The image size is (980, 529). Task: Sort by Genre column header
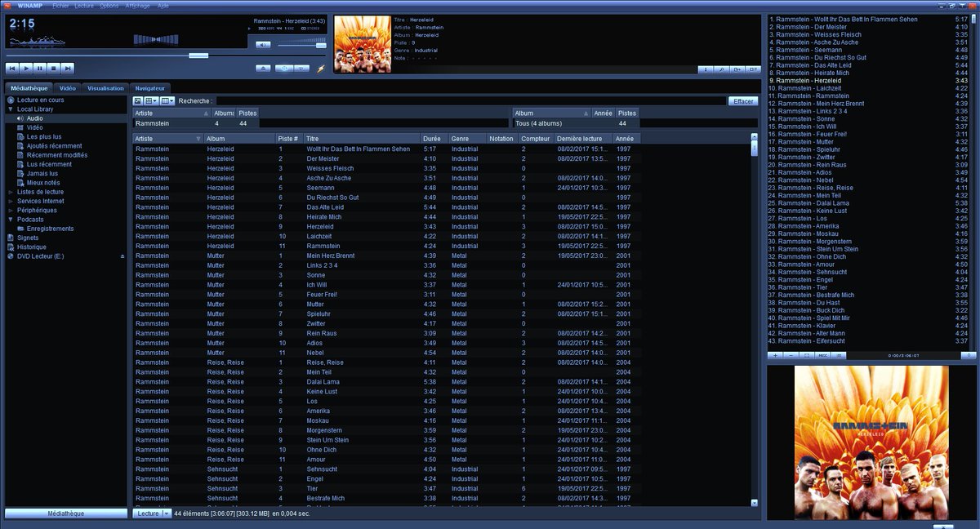[467, 139]
